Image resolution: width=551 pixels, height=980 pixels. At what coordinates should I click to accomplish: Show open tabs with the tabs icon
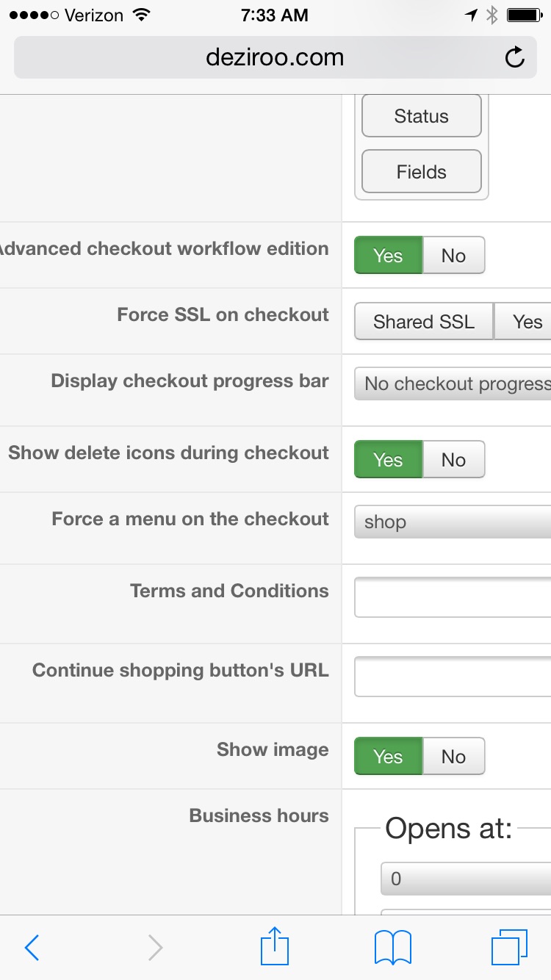pyautogui.click(x=509, y=947)
